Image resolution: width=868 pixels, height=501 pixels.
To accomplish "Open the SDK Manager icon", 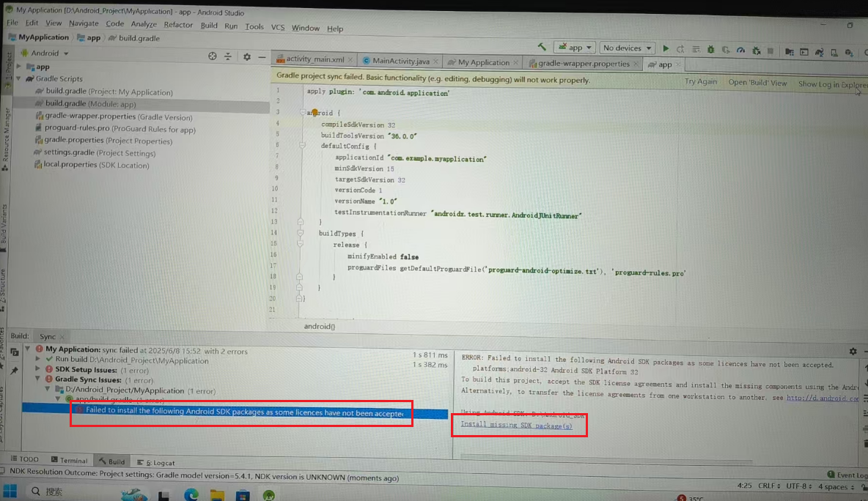I will click(849, 53).
